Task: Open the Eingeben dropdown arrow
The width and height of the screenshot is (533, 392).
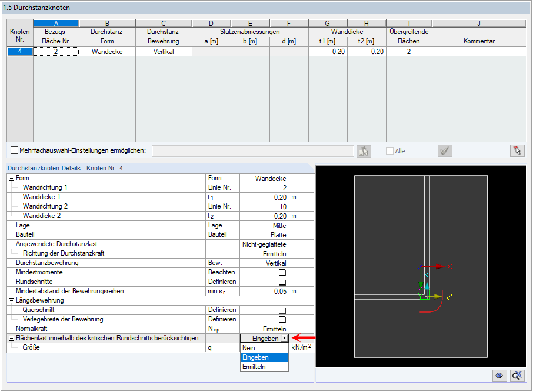Action: pos(285,339)
